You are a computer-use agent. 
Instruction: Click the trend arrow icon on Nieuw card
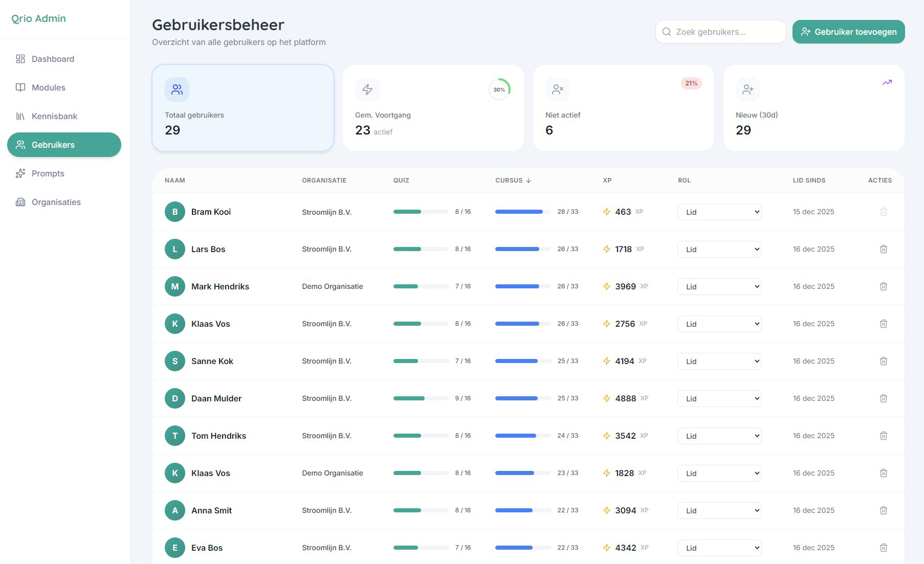pyautogui.click(x=888, y=82)
